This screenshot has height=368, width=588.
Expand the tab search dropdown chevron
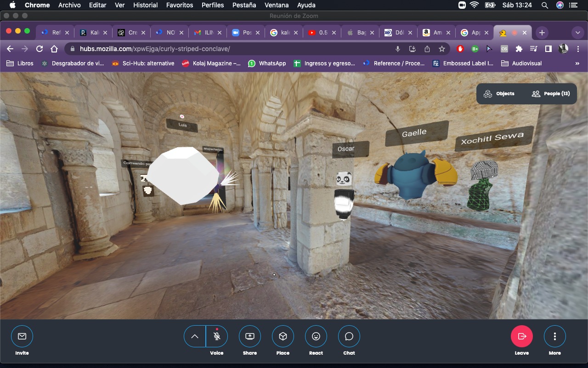(x=577, y=33)
